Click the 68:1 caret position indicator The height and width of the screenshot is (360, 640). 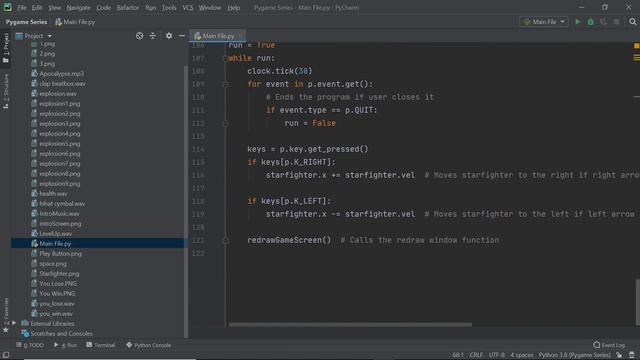pyautogui.click(x=458, y=355)
